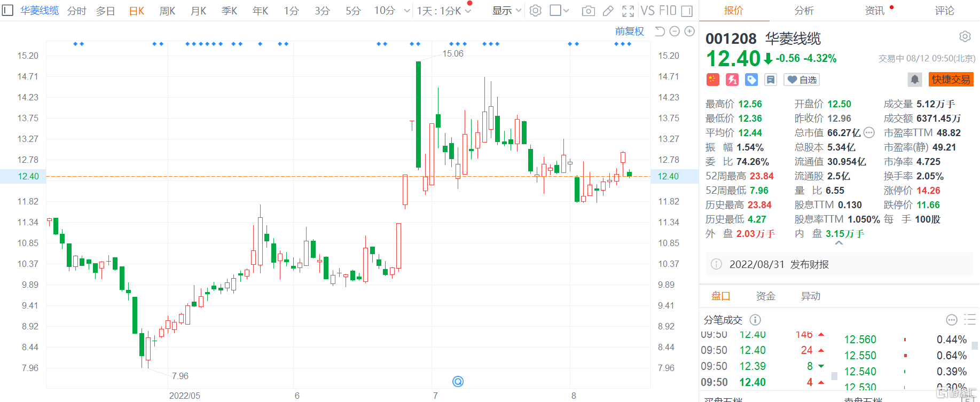This screenshot has height=402, width=980.
Task: Open the 评论 tab
Action: 944,11
